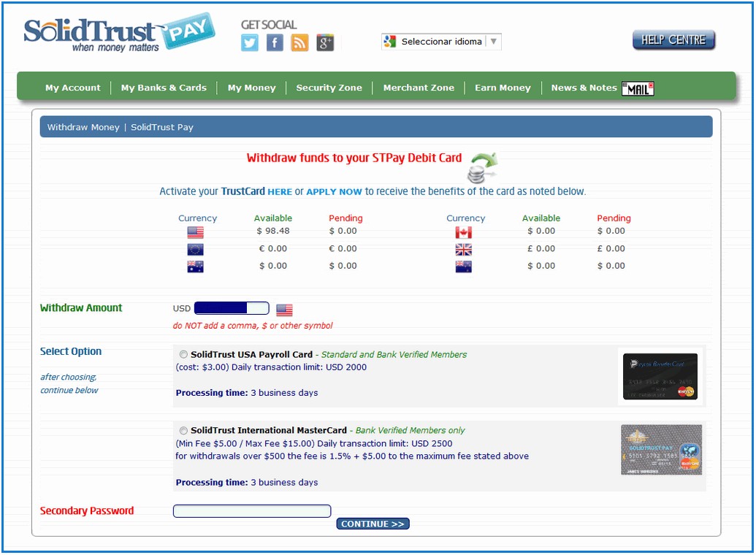756x555 pixels.
Task: Open the Twitter social icon
Action: pos(250,43)
